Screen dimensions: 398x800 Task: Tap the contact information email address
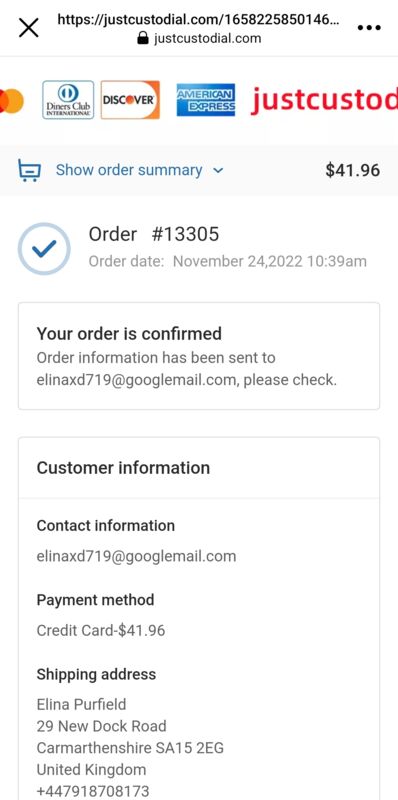coord(136,556)
